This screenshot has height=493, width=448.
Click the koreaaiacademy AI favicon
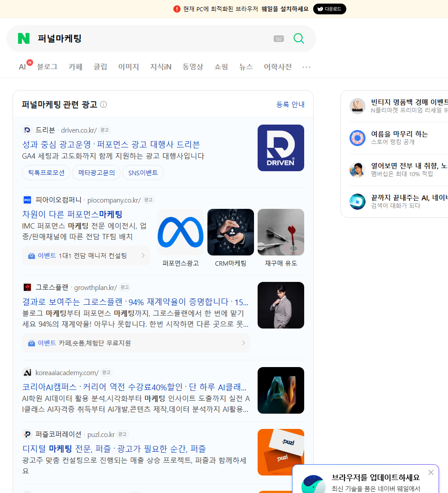pos(27,372)
